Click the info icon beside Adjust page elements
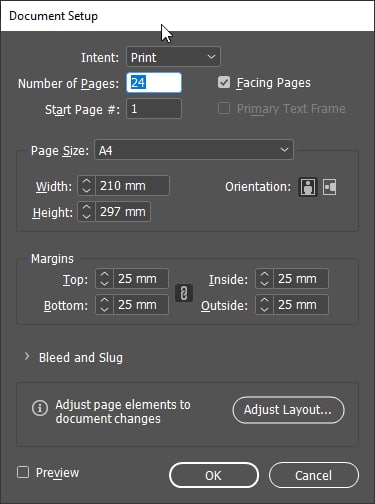 [x=40, y=408]
